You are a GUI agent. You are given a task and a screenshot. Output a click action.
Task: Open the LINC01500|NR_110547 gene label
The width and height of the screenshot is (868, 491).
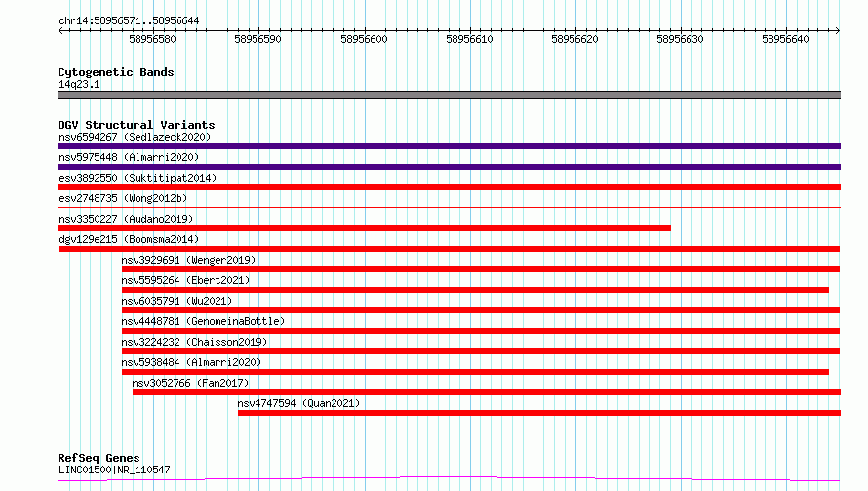click(x=114, y=470)
